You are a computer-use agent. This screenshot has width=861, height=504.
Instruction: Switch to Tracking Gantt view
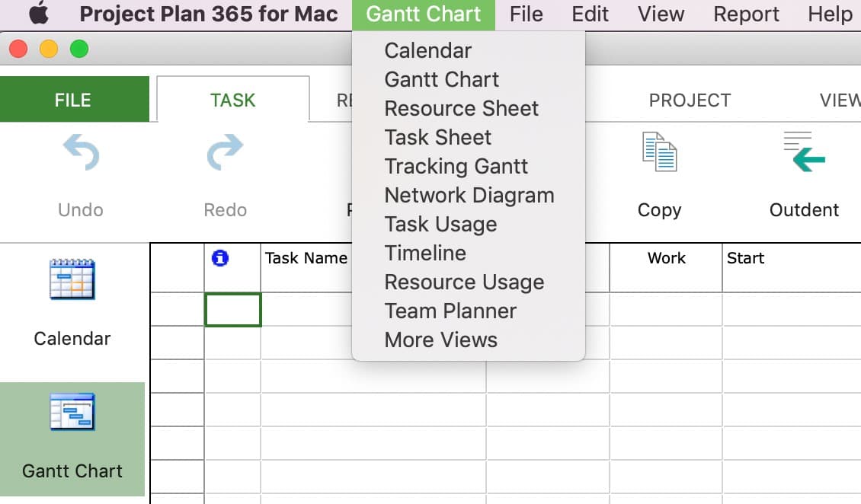[x=456, y=166]
